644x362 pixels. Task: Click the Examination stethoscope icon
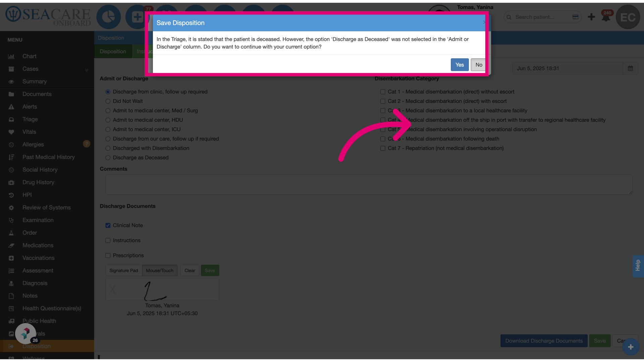tap(11, 220)
